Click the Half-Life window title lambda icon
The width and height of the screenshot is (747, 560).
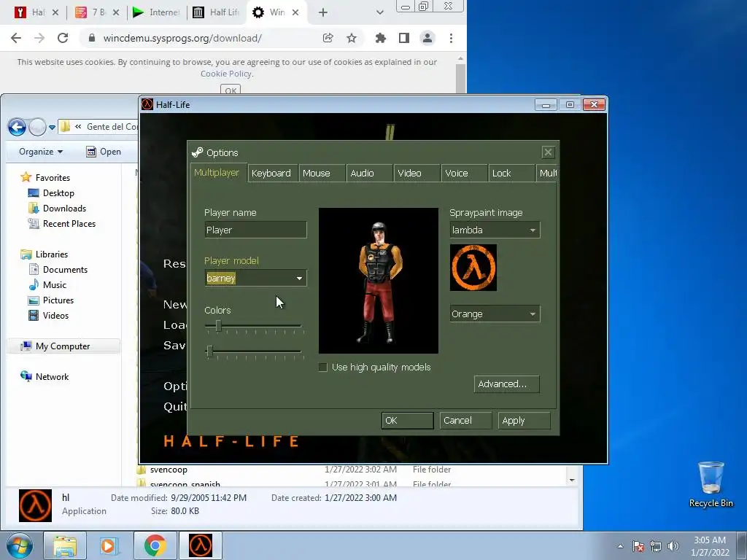click(147, 104)
